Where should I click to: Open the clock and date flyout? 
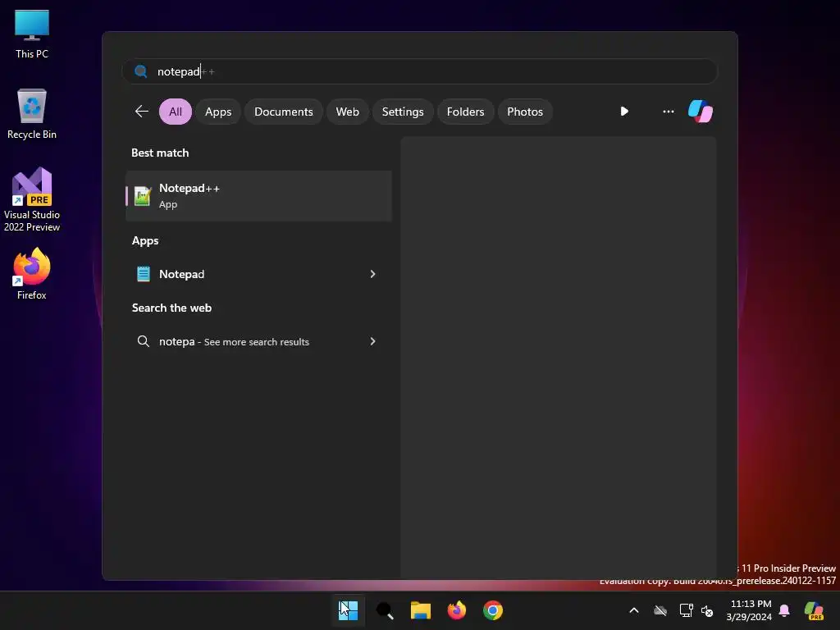749,610
